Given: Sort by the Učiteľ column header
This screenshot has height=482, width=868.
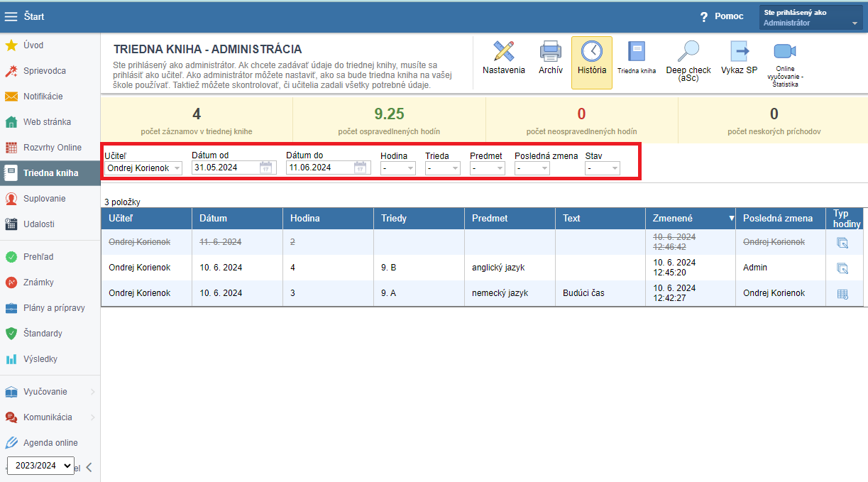Looking at the screenshot, I should pos(146,219).
